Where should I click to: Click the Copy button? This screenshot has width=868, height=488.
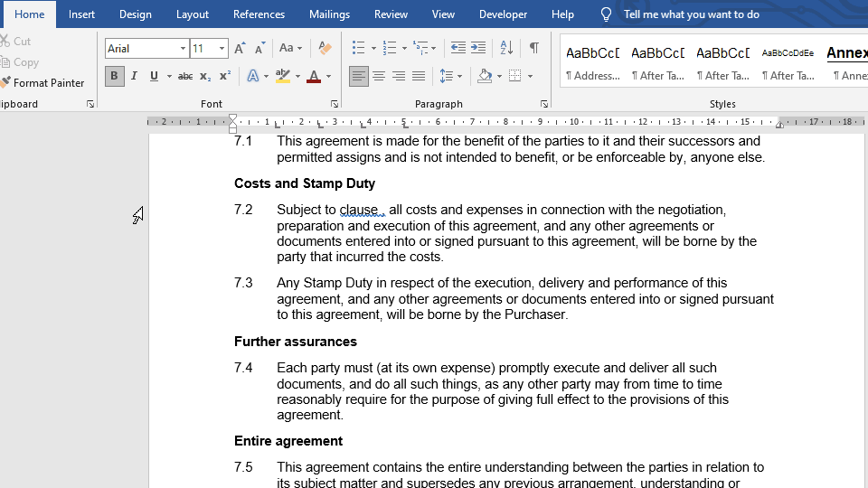[x=20, y=62]
